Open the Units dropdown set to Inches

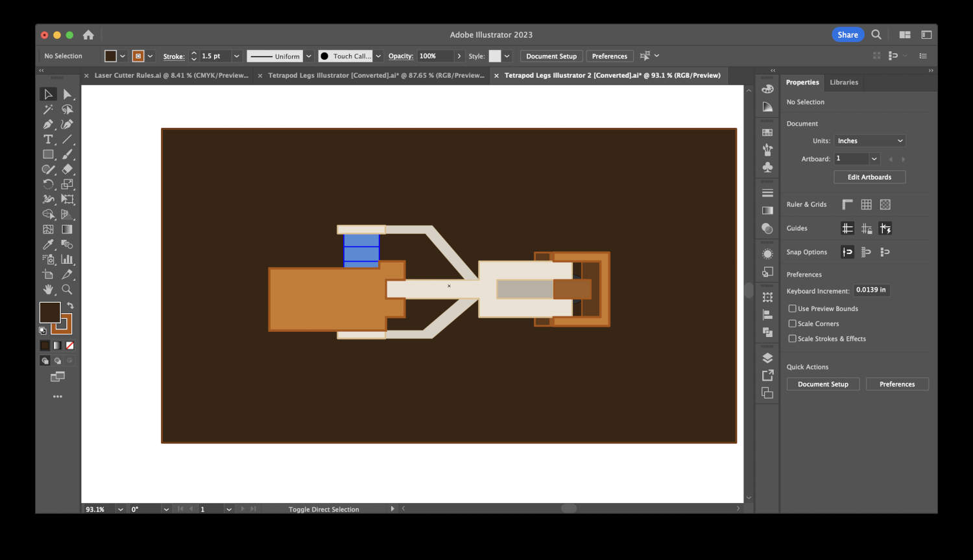click(869, 141)
